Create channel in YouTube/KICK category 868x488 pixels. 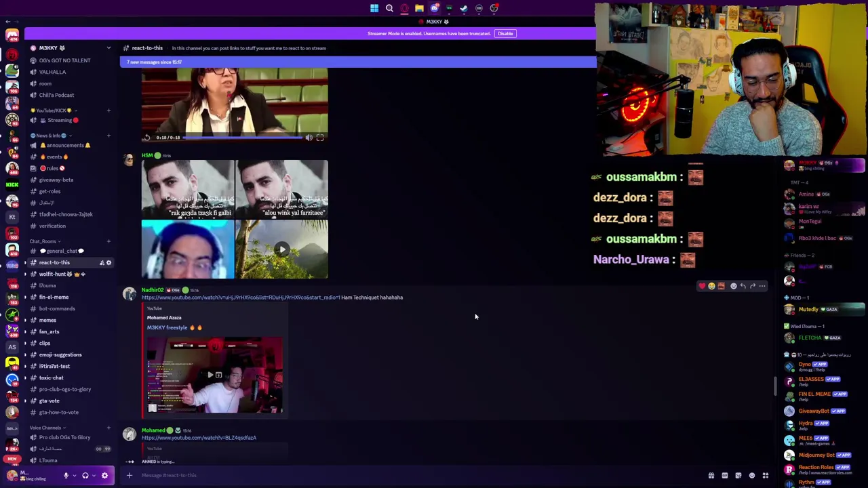click(108, 110)
